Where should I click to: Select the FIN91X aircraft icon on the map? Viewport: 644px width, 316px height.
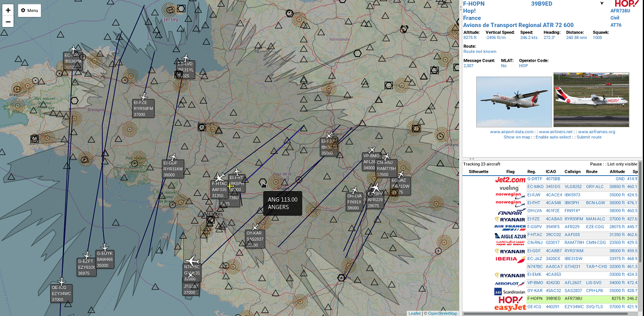(x=355, y=190)
